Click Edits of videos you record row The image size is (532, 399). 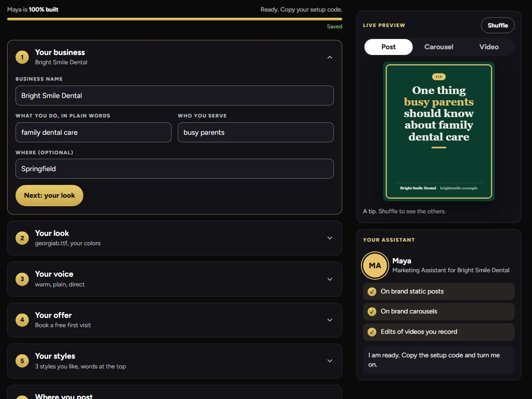click(x=439, y=332)
